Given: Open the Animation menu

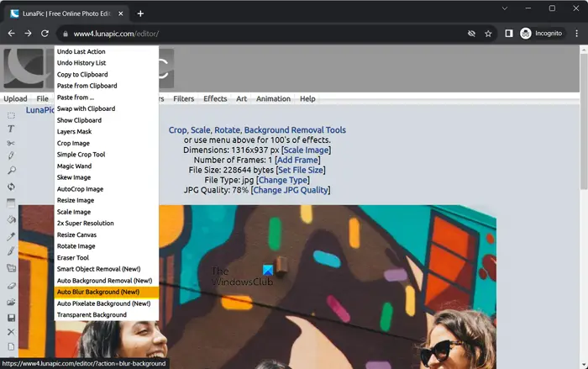Looking at the screenshot, I should [x=273, y=98].
